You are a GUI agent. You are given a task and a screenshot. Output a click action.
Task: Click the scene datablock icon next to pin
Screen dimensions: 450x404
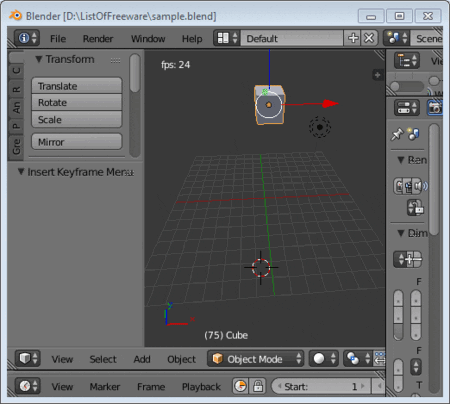tap(414, 134)
